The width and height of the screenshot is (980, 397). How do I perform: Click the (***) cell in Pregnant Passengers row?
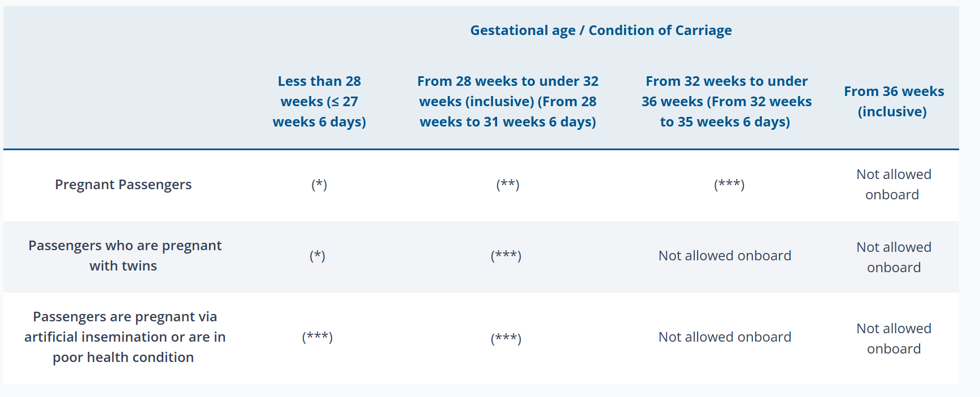coord(729,185)
